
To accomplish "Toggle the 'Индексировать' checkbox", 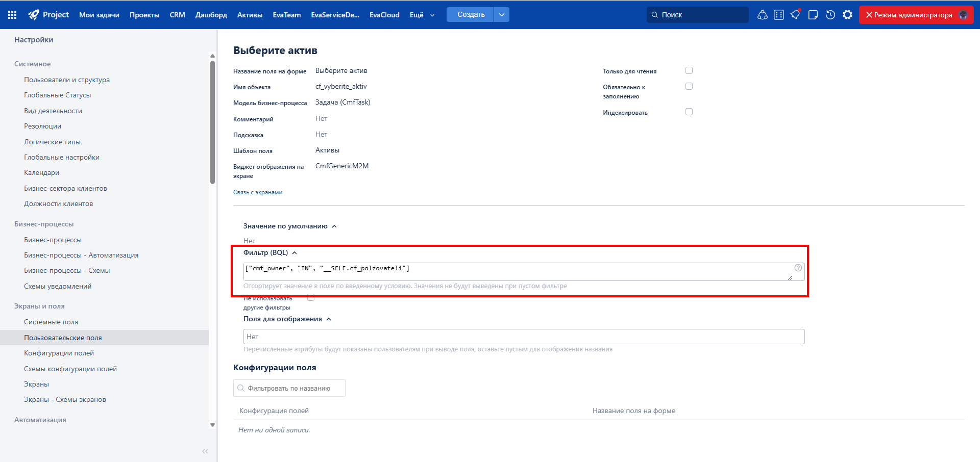I will pyautogui.click(x=689, y=112).
